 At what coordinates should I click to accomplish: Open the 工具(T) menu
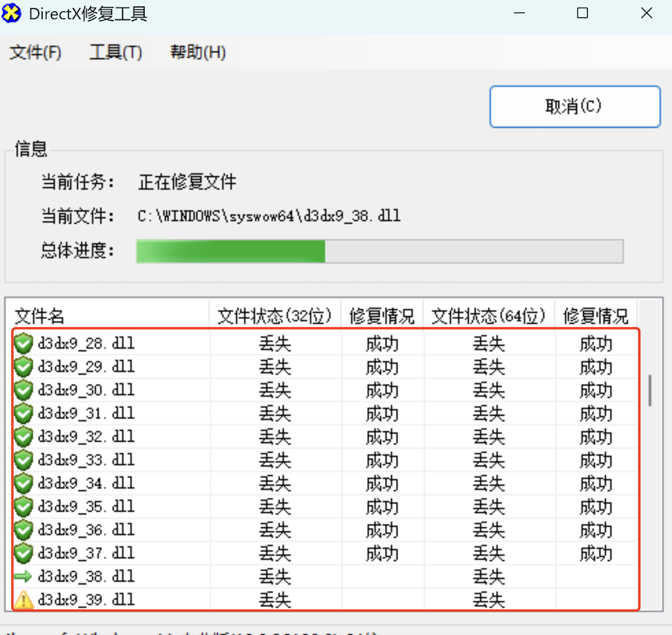pos(116,52)
